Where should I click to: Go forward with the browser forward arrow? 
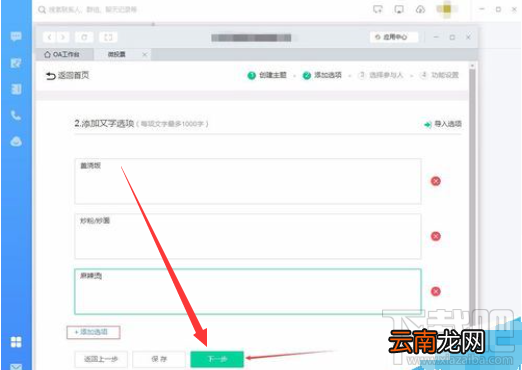click(x=63, y=37)
